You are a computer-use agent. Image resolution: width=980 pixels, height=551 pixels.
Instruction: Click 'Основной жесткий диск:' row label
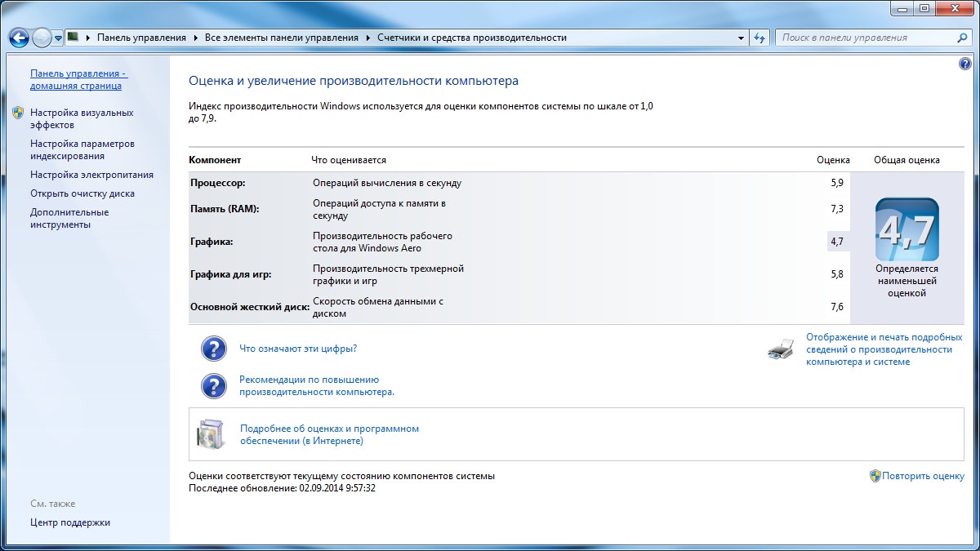pos(250,307)
